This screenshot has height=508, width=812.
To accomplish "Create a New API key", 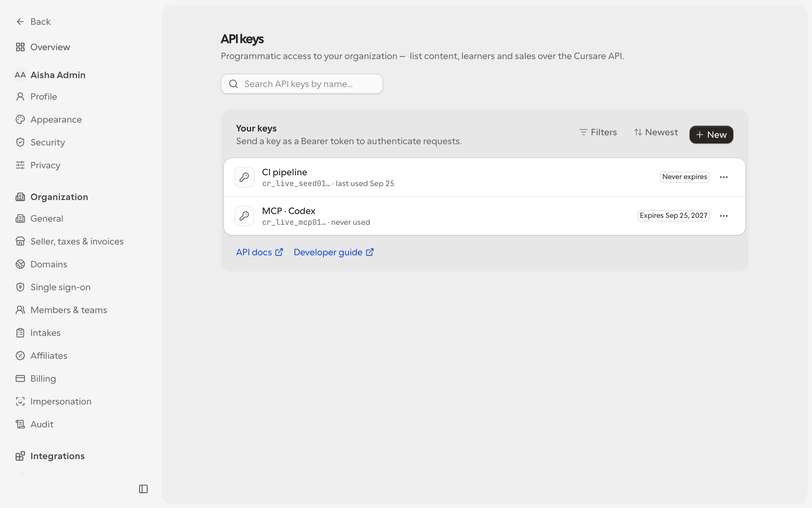I will tap(711, 135).
